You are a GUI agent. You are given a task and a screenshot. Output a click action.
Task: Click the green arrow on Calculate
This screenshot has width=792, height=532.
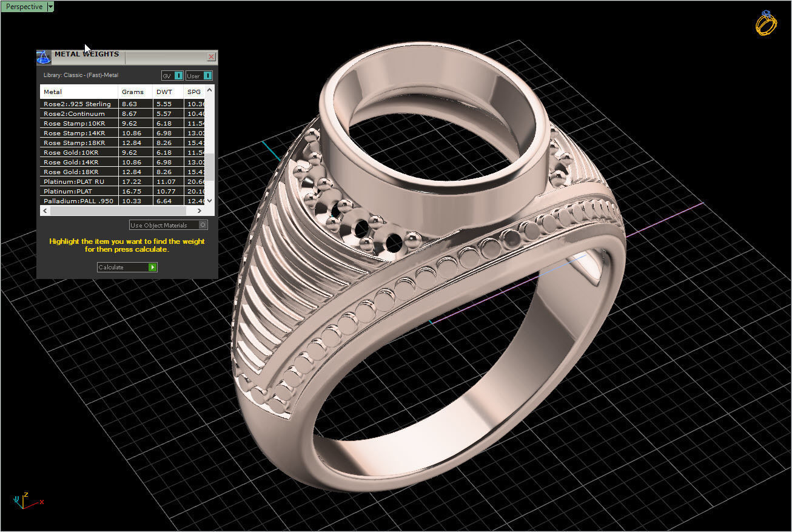click(x=153, y=267)
